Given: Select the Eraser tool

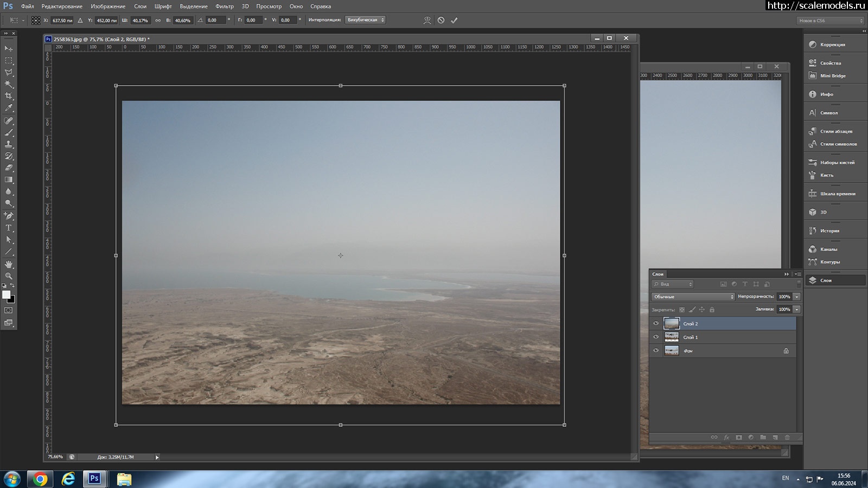Looking at the screenshot, I should click(x=9, y=168).
